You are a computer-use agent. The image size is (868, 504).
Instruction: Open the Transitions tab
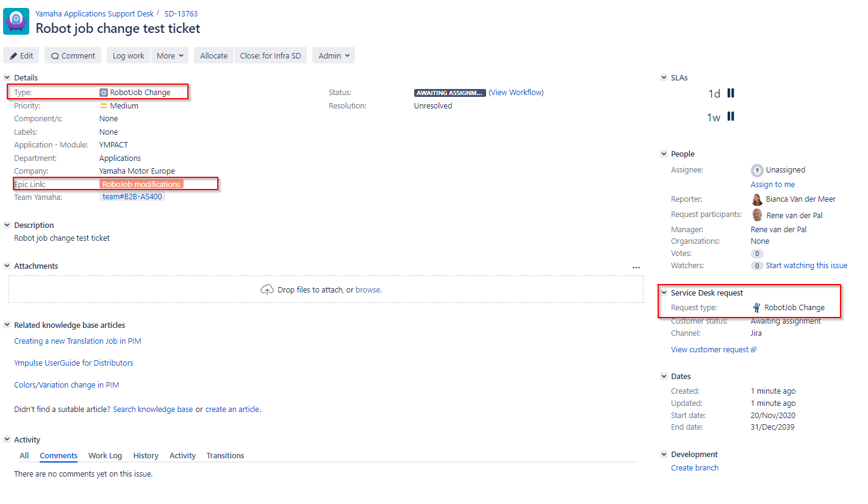pos(225,456)
